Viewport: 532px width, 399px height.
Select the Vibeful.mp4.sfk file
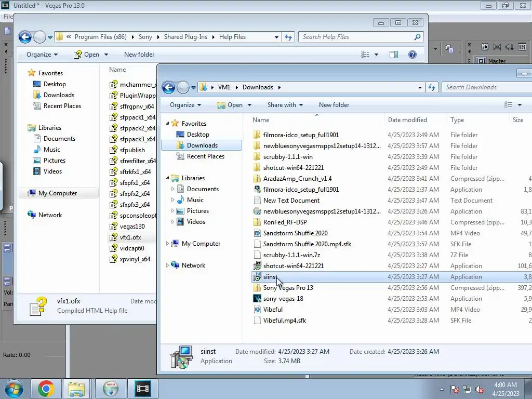[284, 320]
